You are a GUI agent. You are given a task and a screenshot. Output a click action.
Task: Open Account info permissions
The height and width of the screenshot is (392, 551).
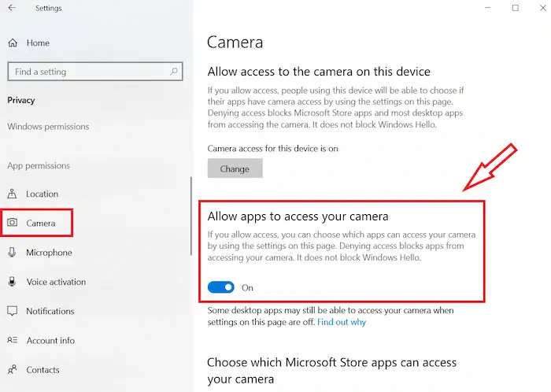pos(50,340)
